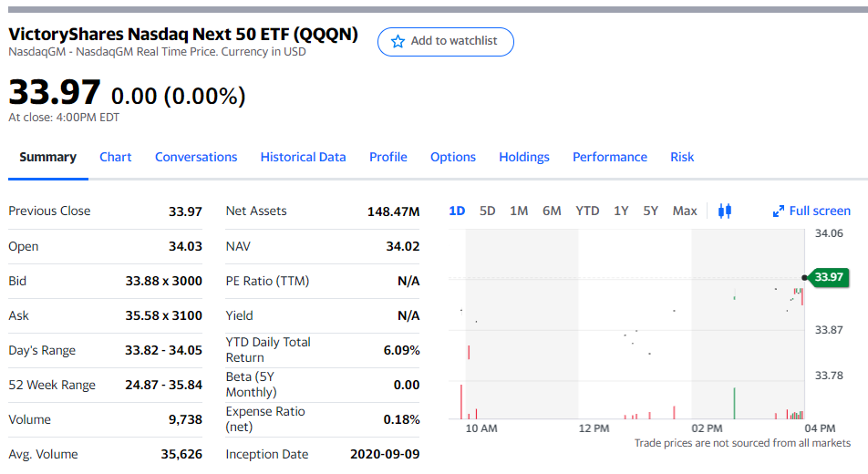View the Performance tab
This screenshot has height=474, width=868.
(609, 158)
